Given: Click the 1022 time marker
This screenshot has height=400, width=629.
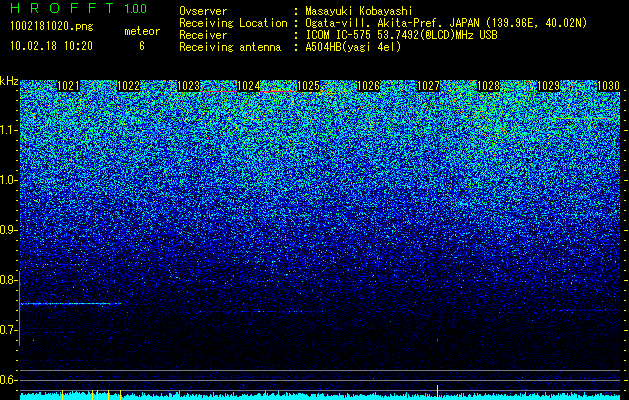Looking at the screenshot, I should click(128, 86).
